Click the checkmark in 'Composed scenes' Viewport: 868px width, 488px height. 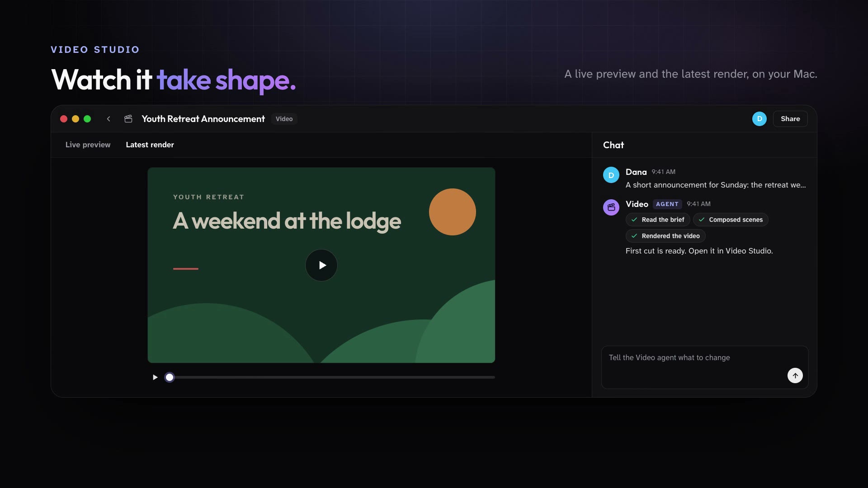[702, 220]
